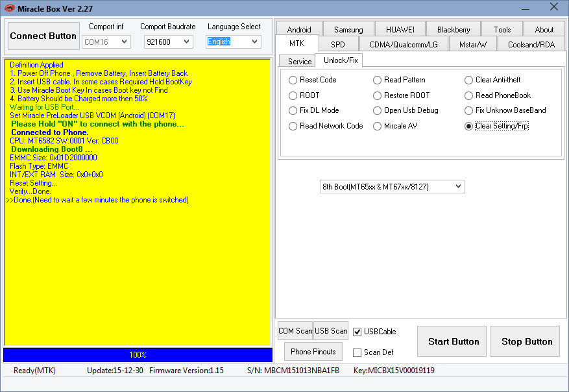Select the Clear Setting/Frp radio button
569x392 pixels.
[496, 126]
